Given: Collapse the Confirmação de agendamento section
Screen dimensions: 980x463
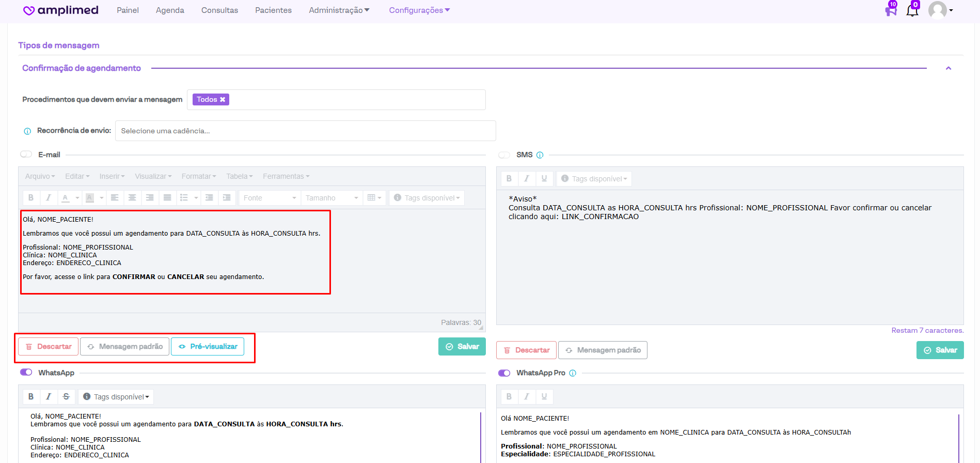Looking at the screenshot, I should point(948,68).
